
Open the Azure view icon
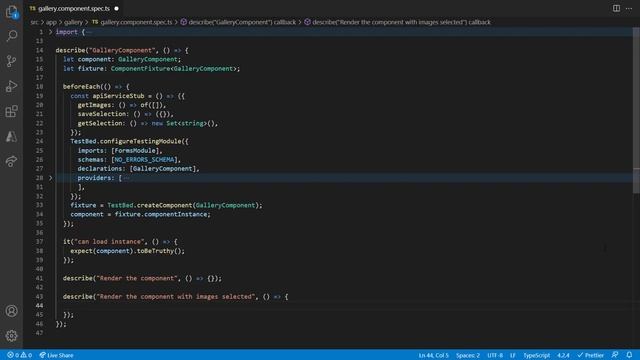(x=11, y=136)
